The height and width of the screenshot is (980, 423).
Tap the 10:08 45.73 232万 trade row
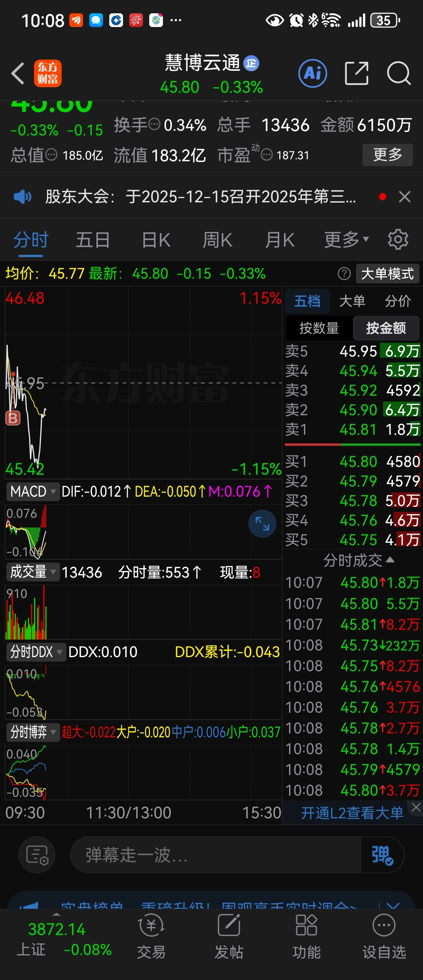353,645
